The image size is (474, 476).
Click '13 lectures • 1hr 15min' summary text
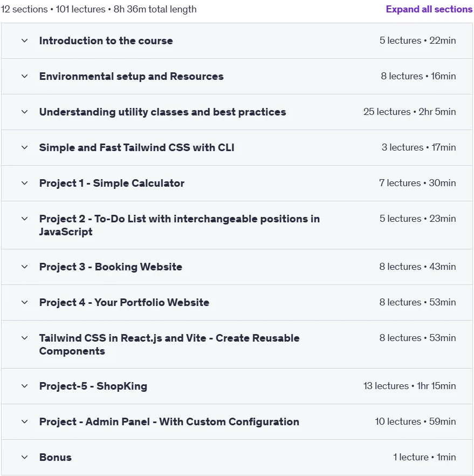coord(409,386)
